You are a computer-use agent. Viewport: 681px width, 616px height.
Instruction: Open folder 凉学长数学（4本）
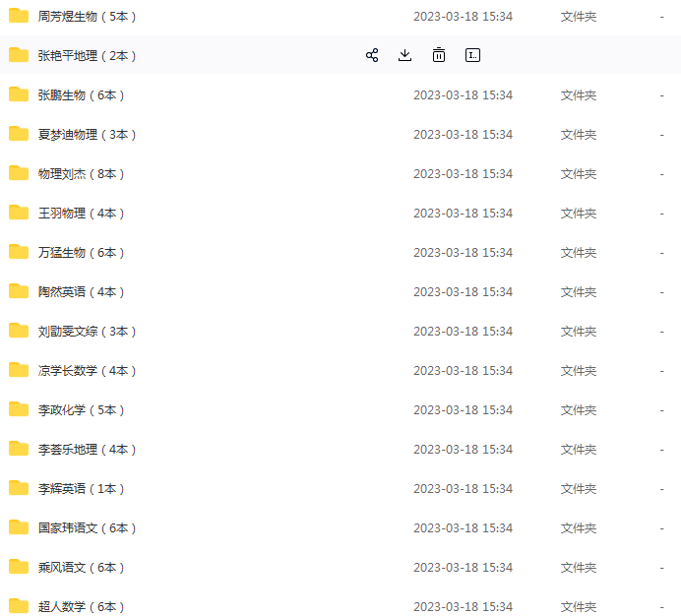pyautogui.click(x=88, y=371)
